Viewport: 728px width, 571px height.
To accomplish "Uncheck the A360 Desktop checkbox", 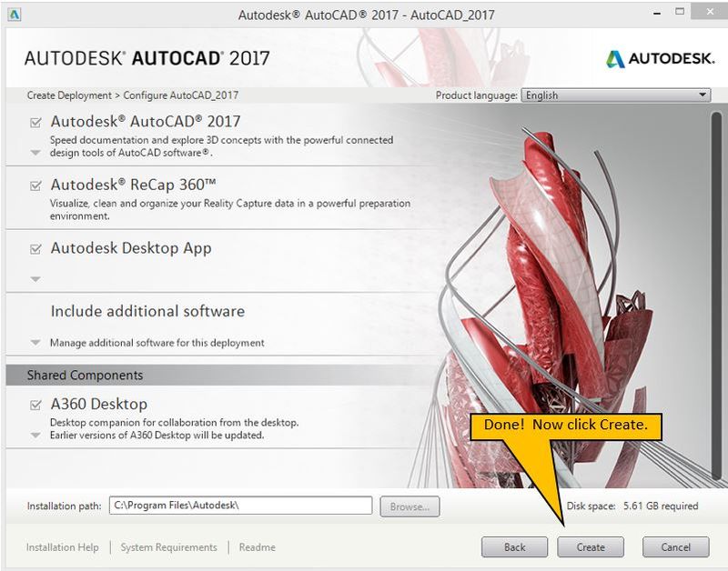I will point(35,405).
